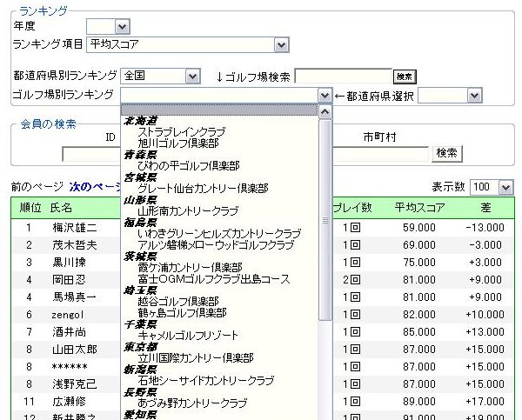Click the 前のページ link
Image resolution: width=522 pixels, height=420 pixels.
(x=37, y=187)
